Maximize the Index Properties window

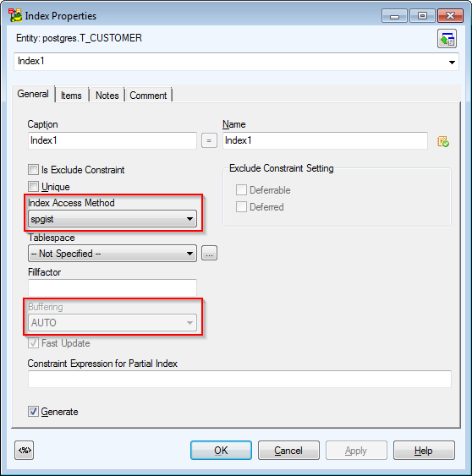(x=422, y=16)
